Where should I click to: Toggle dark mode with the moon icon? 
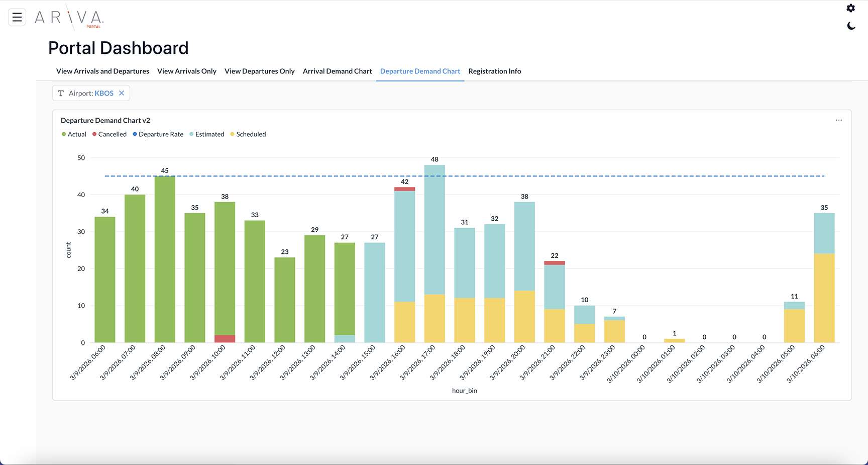[x=850, y=26]
